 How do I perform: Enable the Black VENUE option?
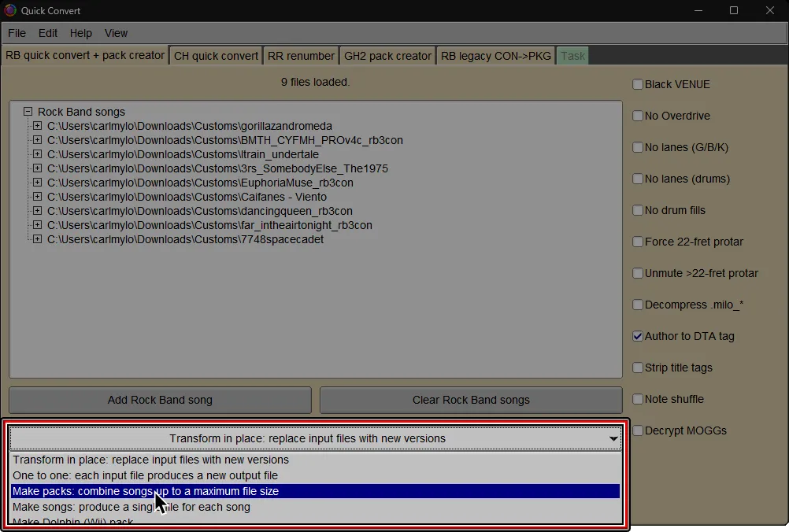637,84
